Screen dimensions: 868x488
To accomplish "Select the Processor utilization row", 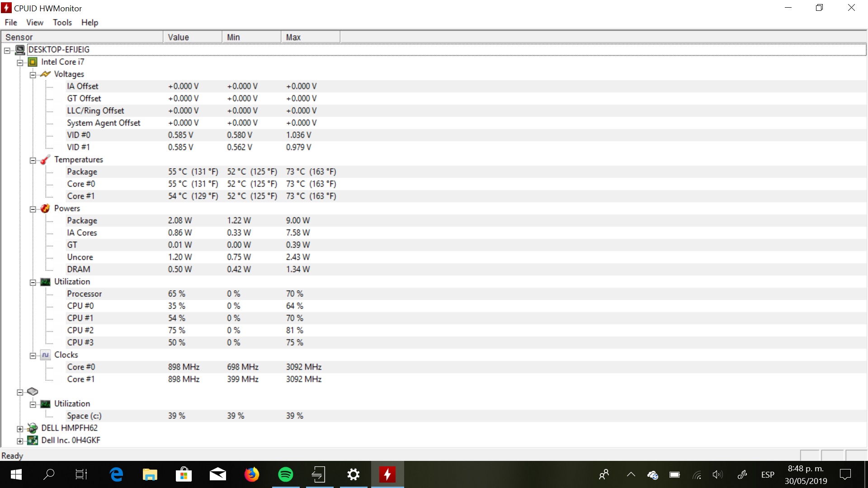I will tap(466, 294).
